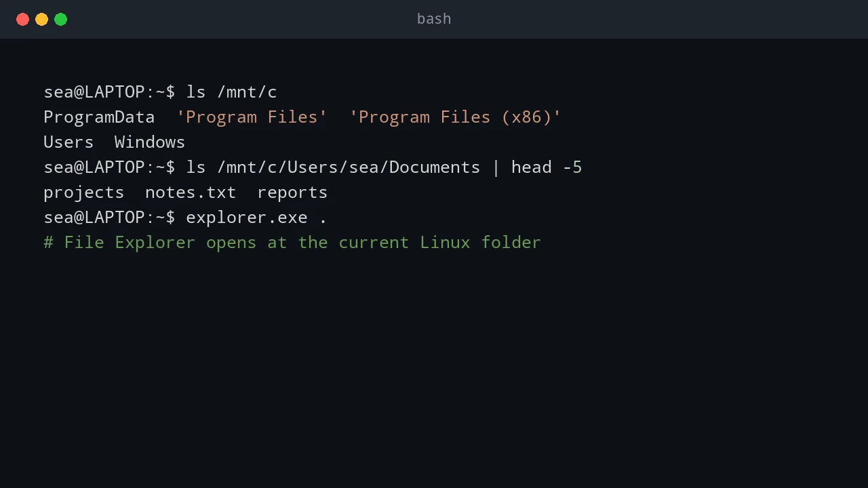
Task: Click the 'head -5' command part
Action: click(x=547, y=167)
